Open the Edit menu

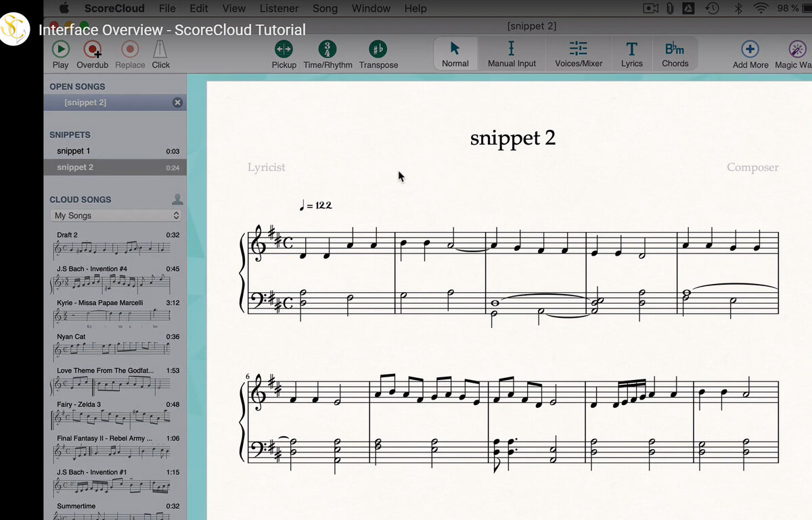pyautogui.click(x=199, y=8)
